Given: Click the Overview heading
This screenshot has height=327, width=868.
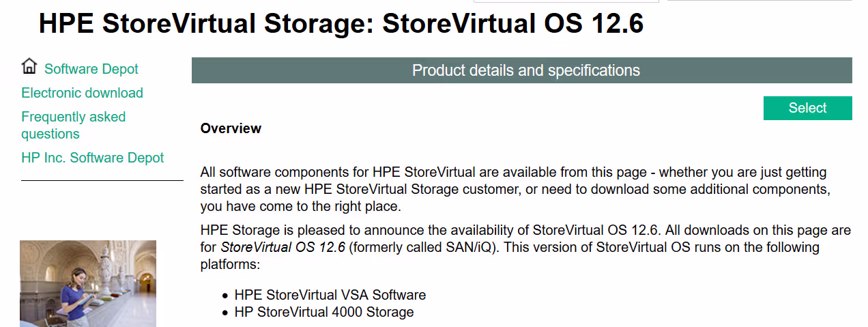Looking at the screenshot, I should (x=231, y=128).
